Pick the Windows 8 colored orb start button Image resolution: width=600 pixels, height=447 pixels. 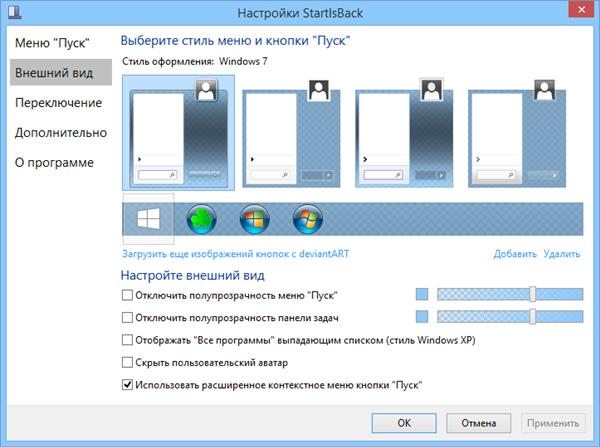255,219
